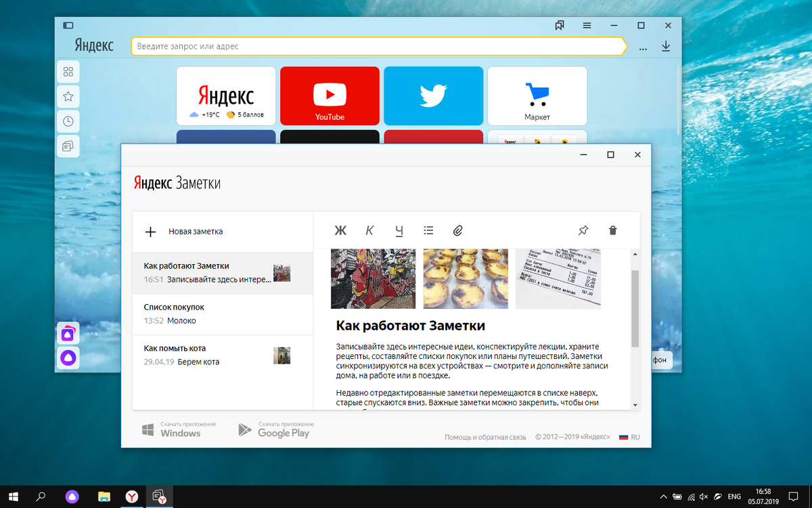Toggle bold formatting Ж in Notes
This screenshot has width=812, height=508.
[x=340, y=230]
